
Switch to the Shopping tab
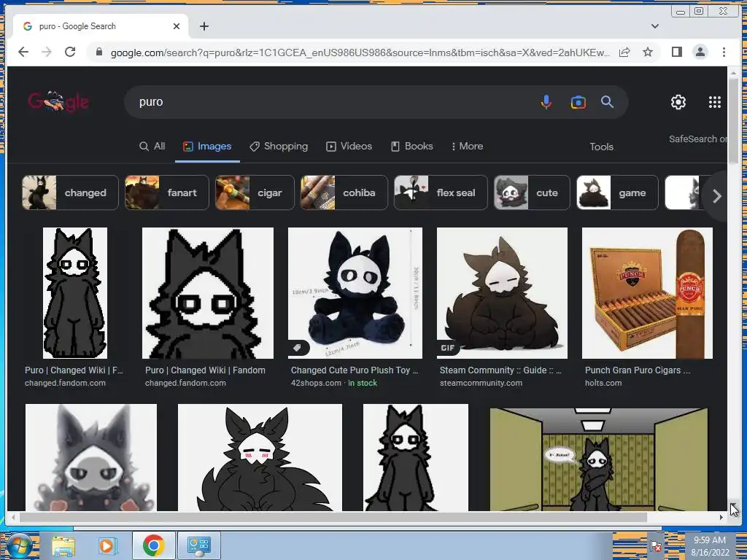tap(279, 146)
